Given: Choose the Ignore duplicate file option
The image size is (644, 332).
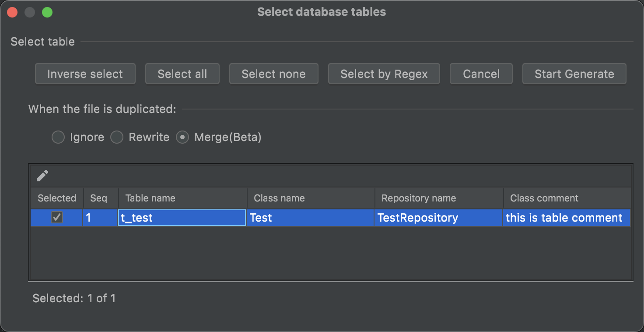Looking at the screenshot, I should [x=58, y=138].
